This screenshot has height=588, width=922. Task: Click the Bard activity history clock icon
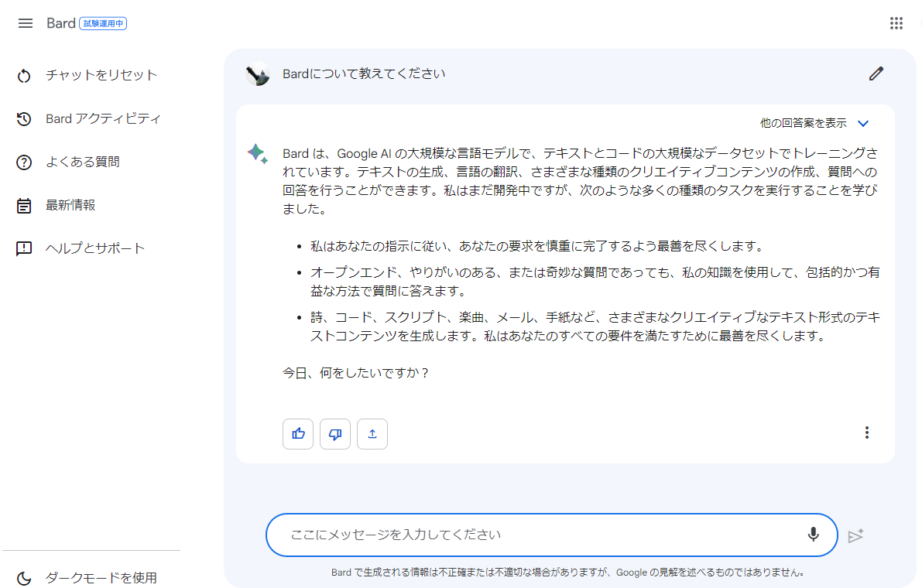[x=24, y=119]
